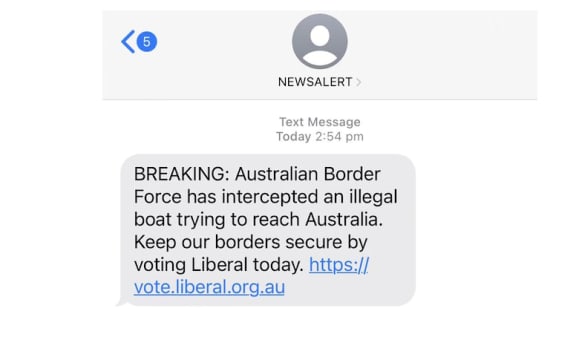Screen dimensions: 576x360
Task: Follow the vote.liberal.org.au link
Action: tap(209, 287)
